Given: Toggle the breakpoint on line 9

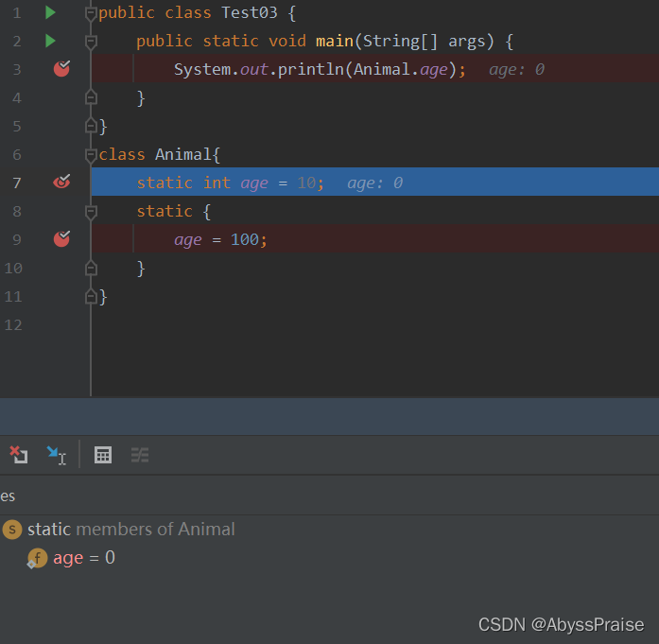Looking at the screenshot, I should pos(61,238).
